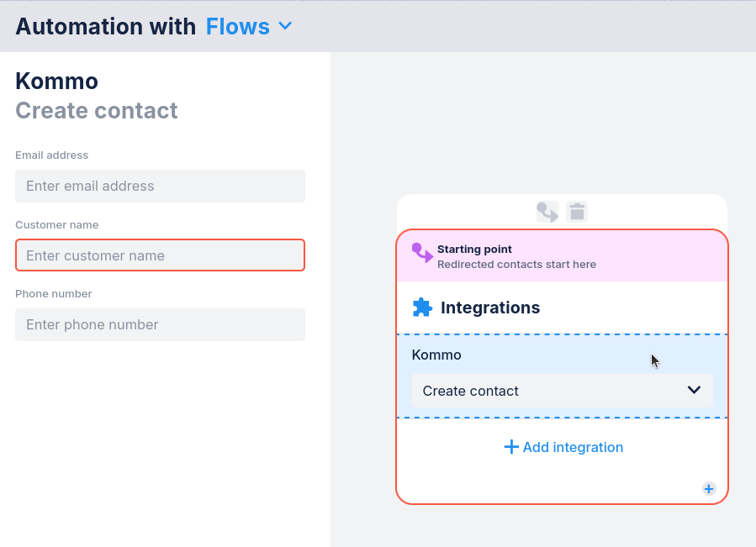
Task: Click the purple Starting point arrow icon
Action: click(422, 253)
